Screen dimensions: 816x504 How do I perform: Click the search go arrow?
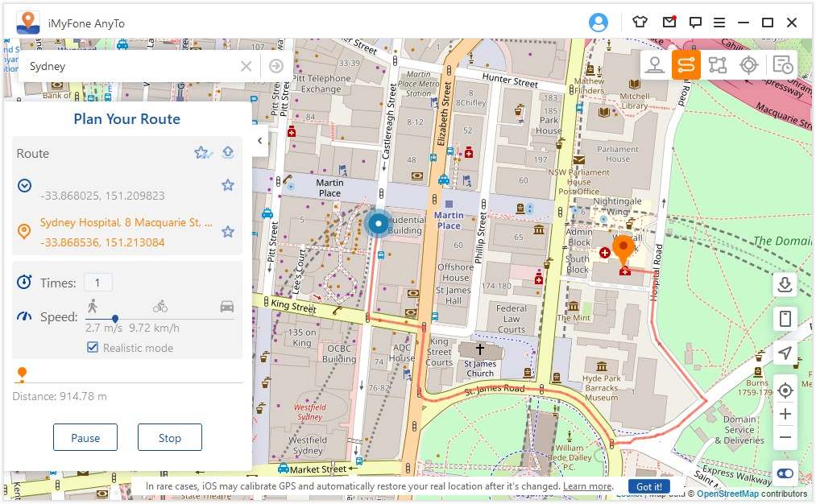276,66
